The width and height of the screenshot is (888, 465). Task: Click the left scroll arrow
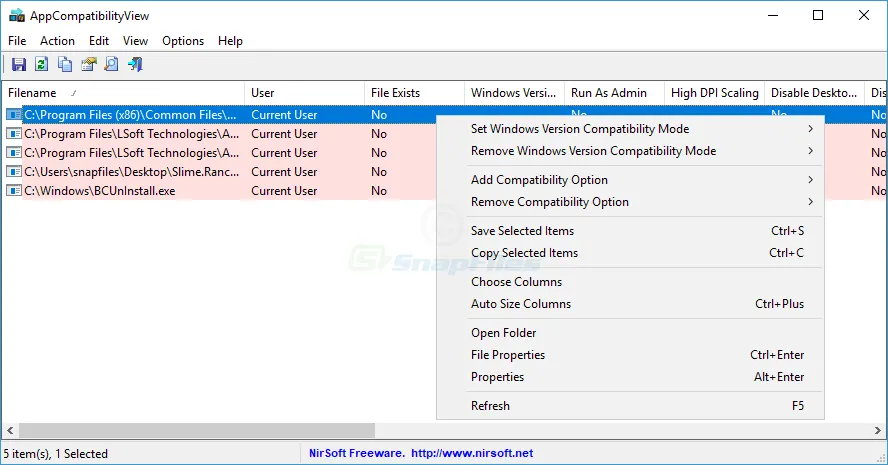[10, 430]
